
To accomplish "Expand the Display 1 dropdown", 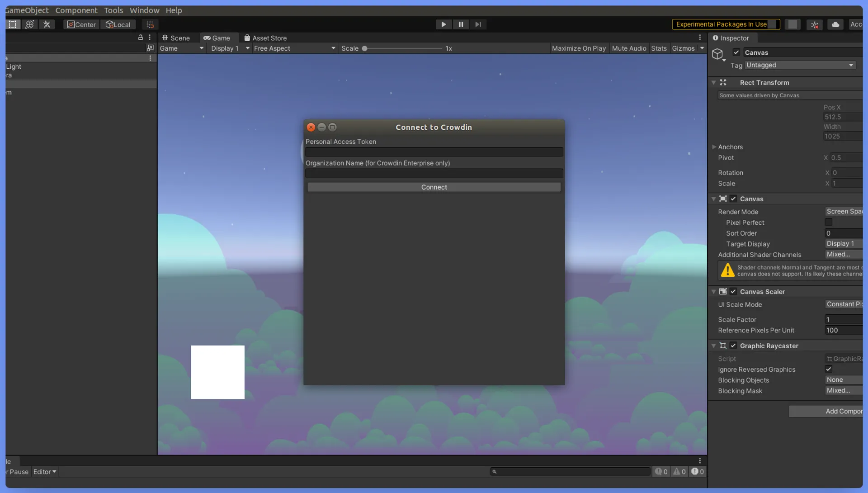I will pyautogui.click(x=228, y=48).
